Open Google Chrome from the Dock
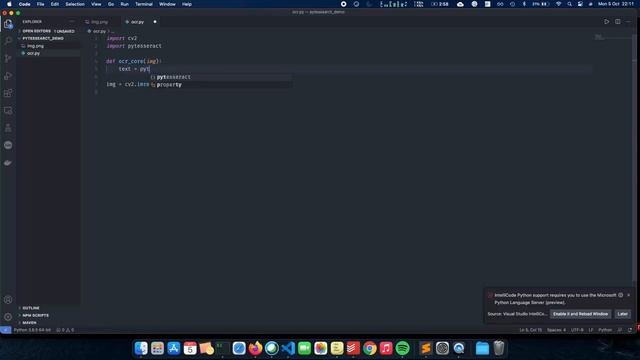The height and width of the screenshot is (360, 640). (x=370, y=348)
